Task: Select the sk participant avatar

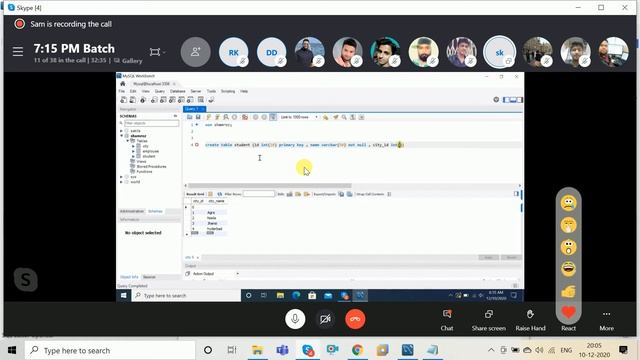Action: [x=500, y=52]
